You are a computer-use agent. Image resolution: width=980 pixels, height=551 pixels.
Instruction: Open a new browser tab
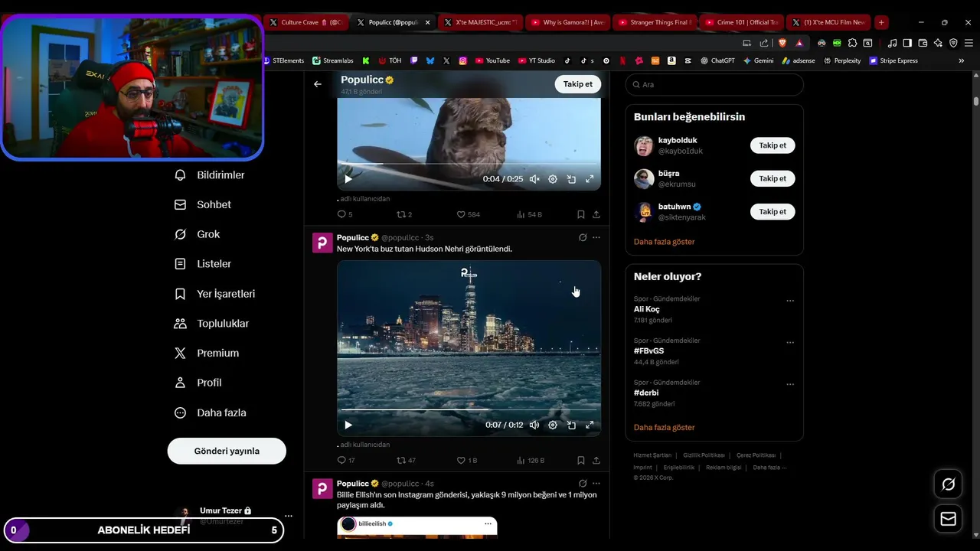881,22
